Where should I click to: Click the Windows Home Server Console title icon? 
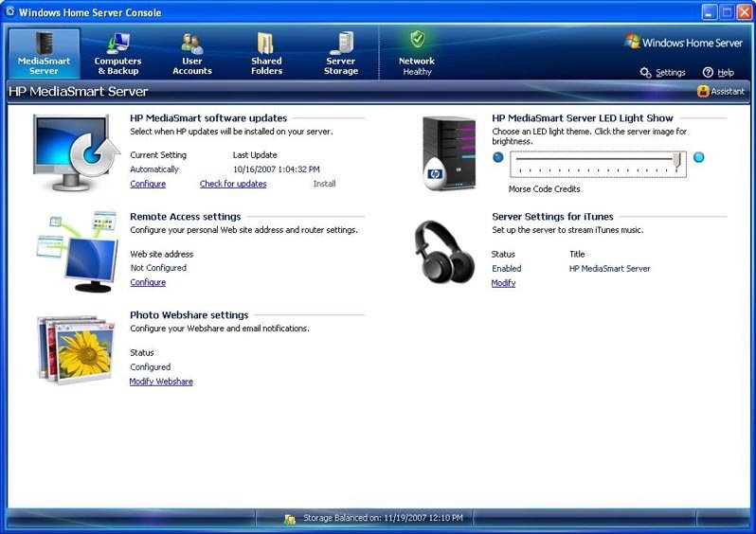pyautogui.click(x=10, y=11)
